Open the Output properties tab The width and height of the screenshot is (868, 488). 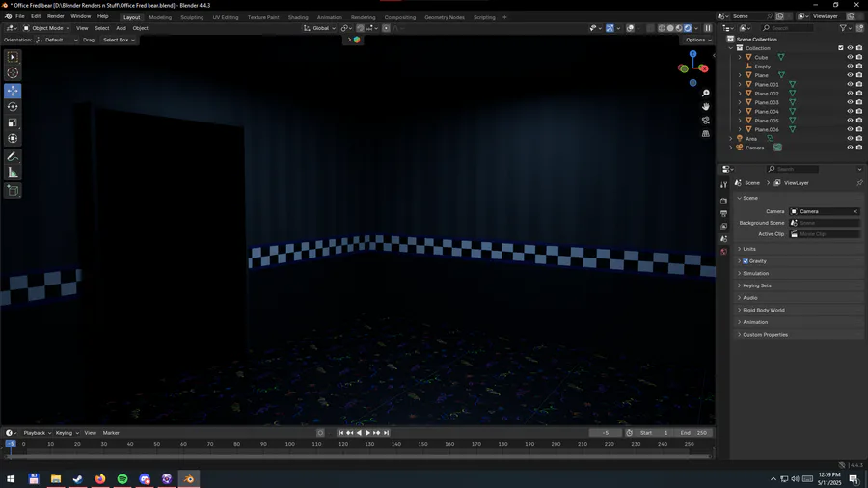coord(723,213)
